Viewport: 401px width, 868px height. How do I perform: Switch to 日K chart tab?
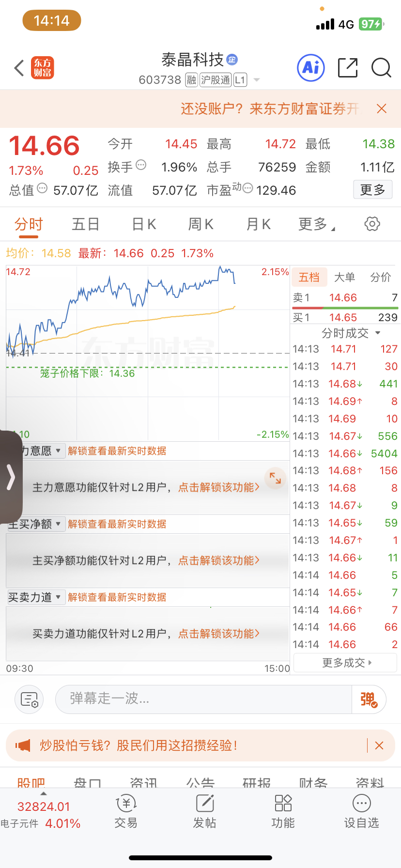144,224
